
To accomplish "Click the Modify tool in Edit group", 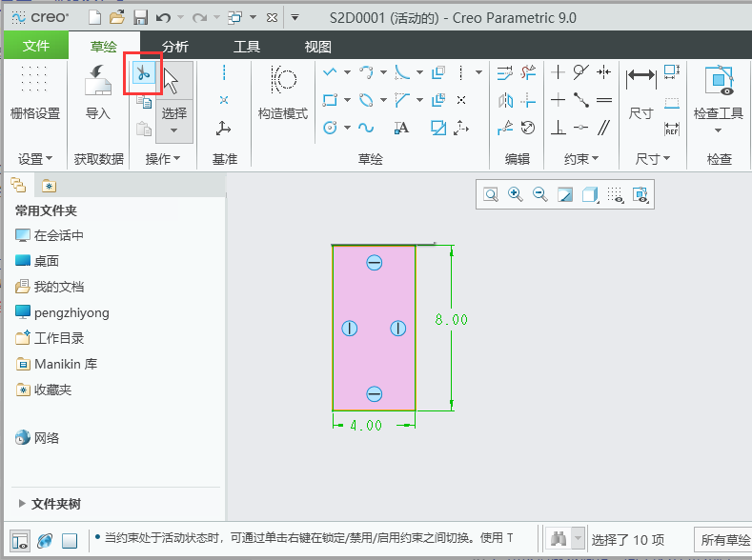I will coord(504,72).
